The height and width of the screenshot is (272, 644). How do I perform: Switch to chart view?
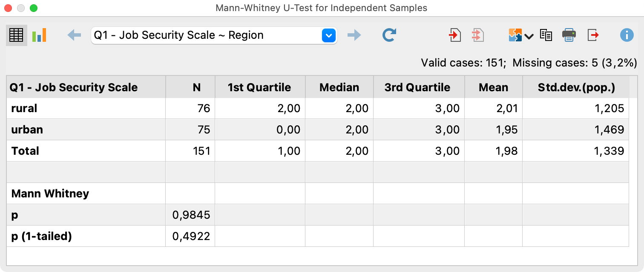[39, 35]
